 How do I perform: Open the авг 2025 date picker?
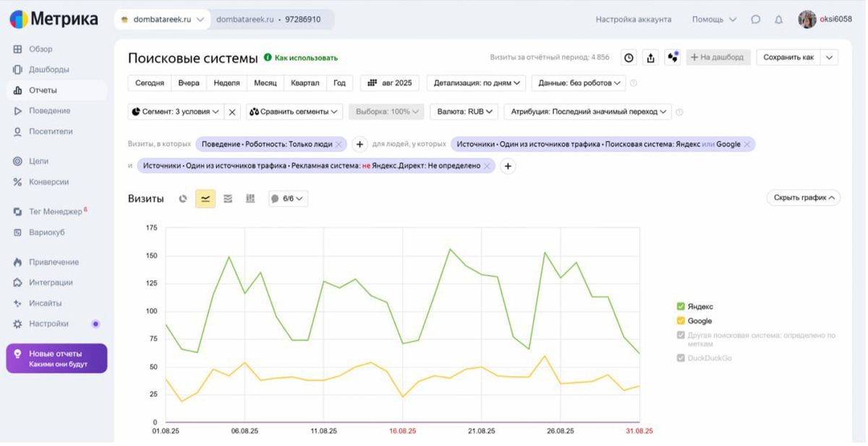coord(390,83)
